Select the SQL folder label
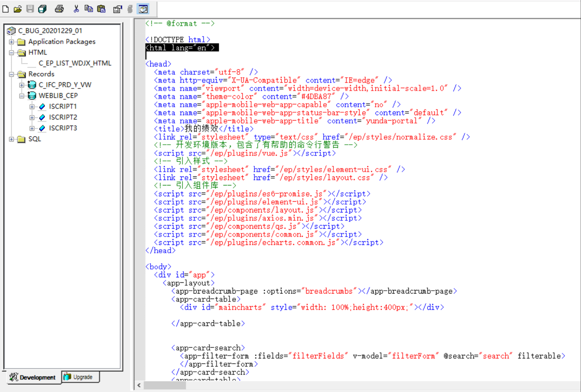The image size is (581, 392). point(34,139)
